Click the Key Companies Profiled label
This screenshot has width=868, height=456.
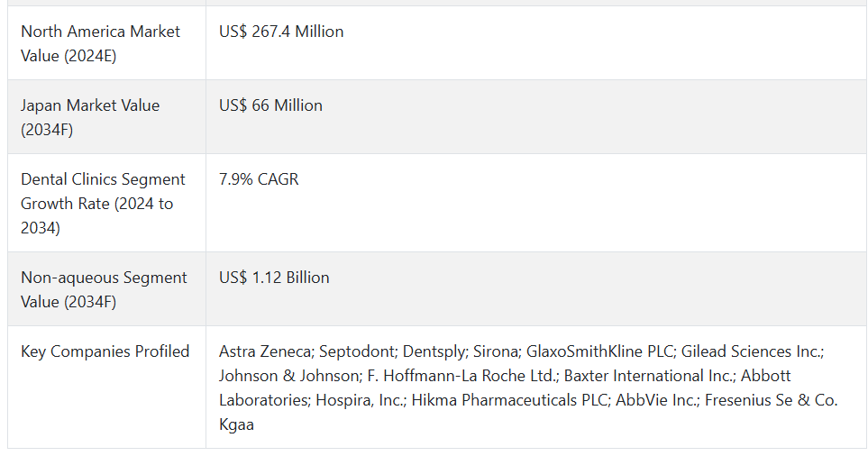[105, 351]
